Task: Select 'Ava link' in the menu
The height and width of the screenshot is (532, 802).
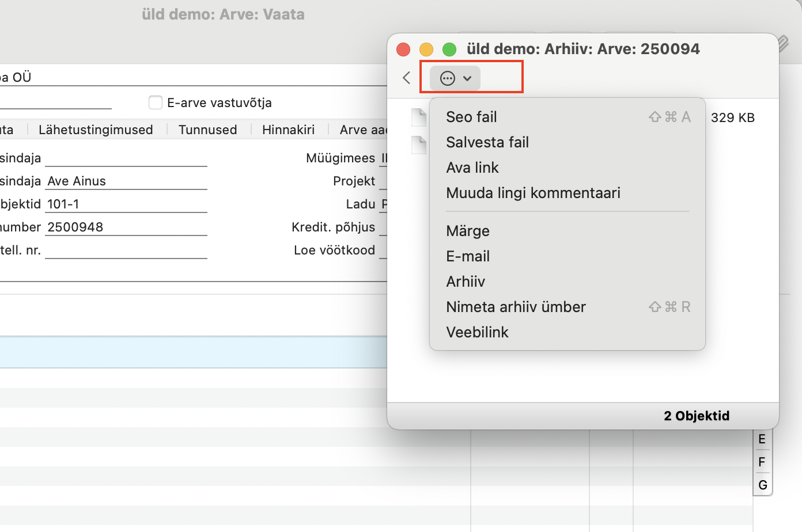Action: point(472,168)
